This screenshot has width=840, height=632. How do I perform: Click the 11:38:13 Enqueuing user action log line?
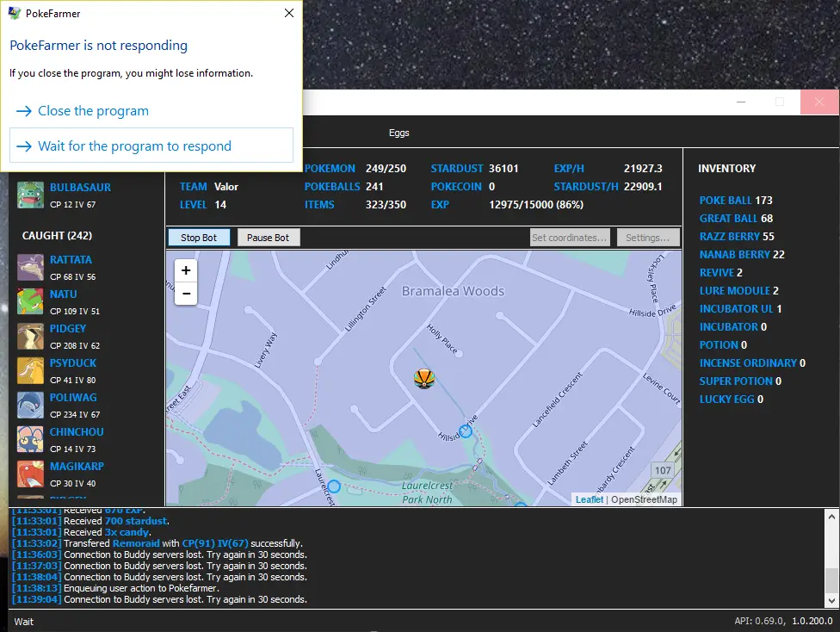[115, 588]
